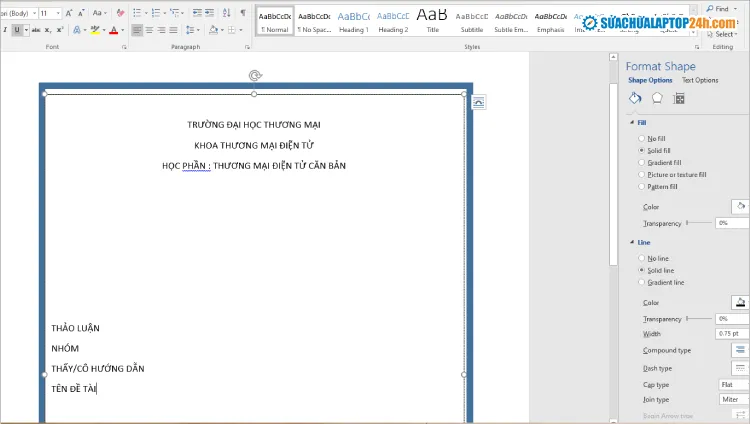Toggle underline formatting in the ribbon

click(18, 30)
